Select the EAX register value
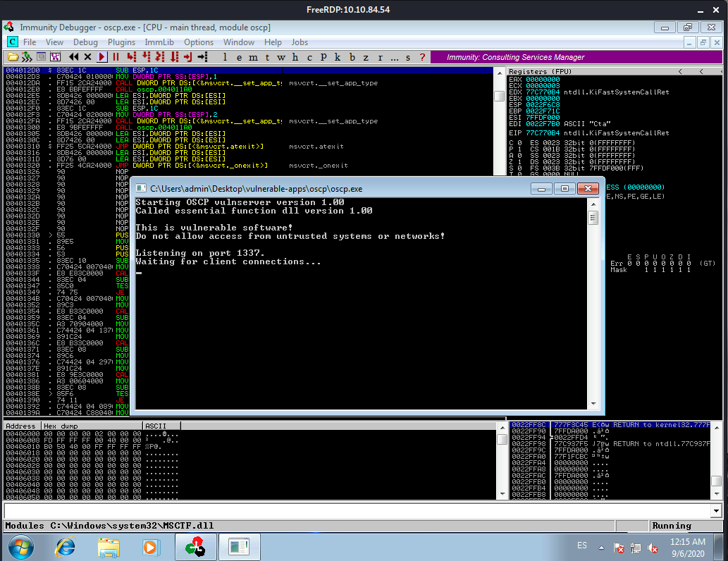This screenshot has width=728, height=561. click(543, 80)
